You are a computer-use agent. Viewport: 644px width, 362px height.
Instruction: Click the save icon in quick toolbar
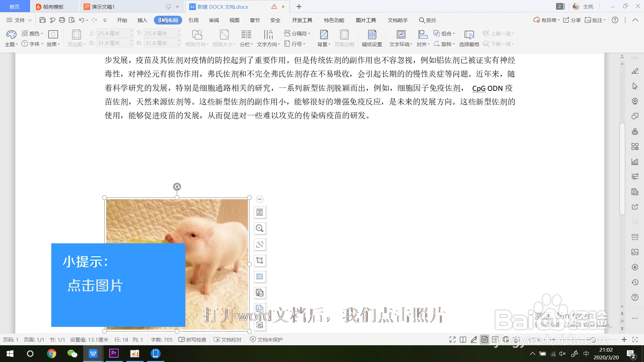coord(43,20)
